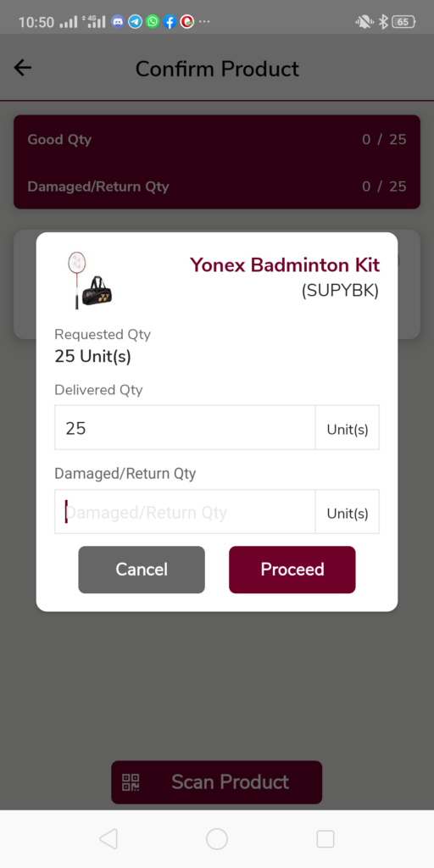
Task: Click the Cancel button
Action: point(142,570)
